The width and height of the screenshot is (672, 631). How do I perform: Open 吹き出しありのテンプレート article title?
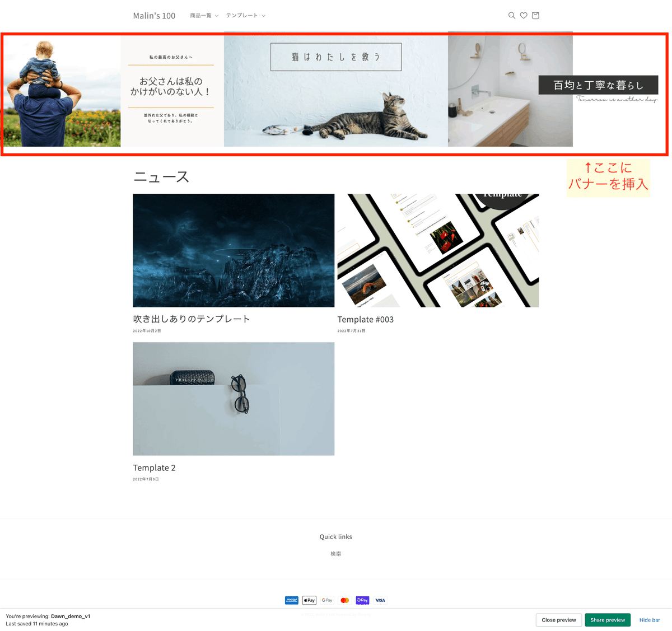tap(192, 319)
